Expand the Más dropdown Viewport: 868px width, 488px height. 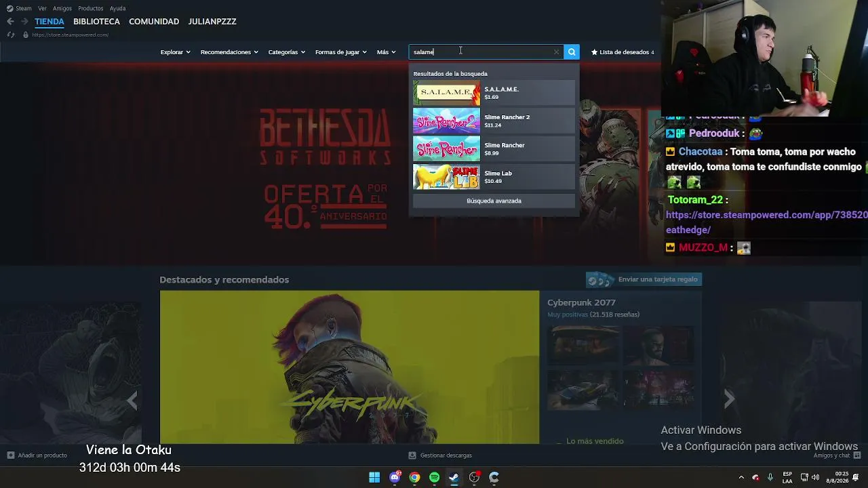point(386,52)
